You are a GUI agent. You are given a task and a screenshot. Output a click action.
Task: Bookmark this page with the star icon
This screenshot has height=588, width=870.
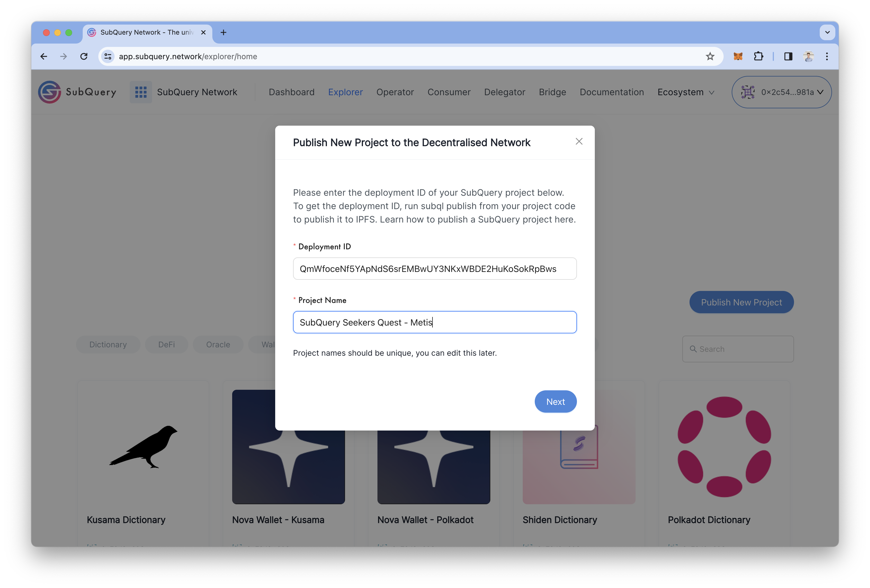click(x=710, y=56)
